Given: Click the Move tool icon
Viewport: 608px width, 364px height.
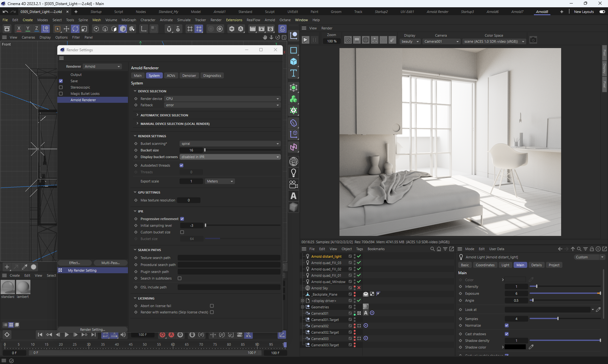Looking at the screenshot, I should click(66, 29).
